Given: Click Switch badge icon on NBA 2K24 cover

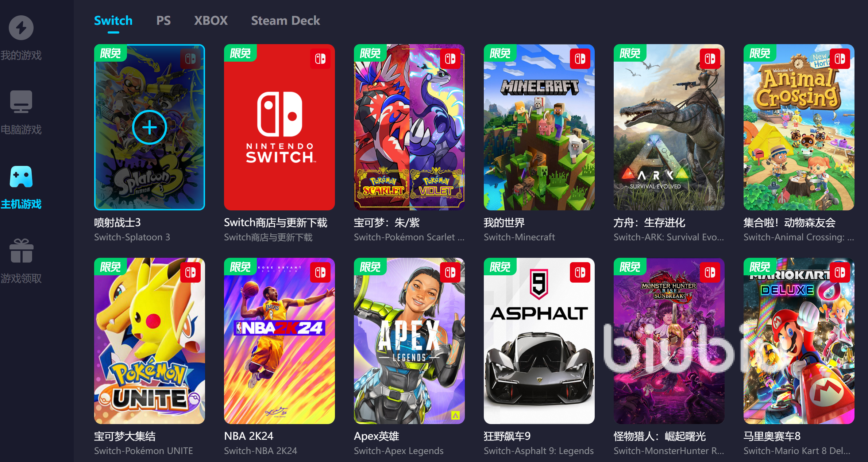Looking at the screenshot, I should tap(320, 272).
